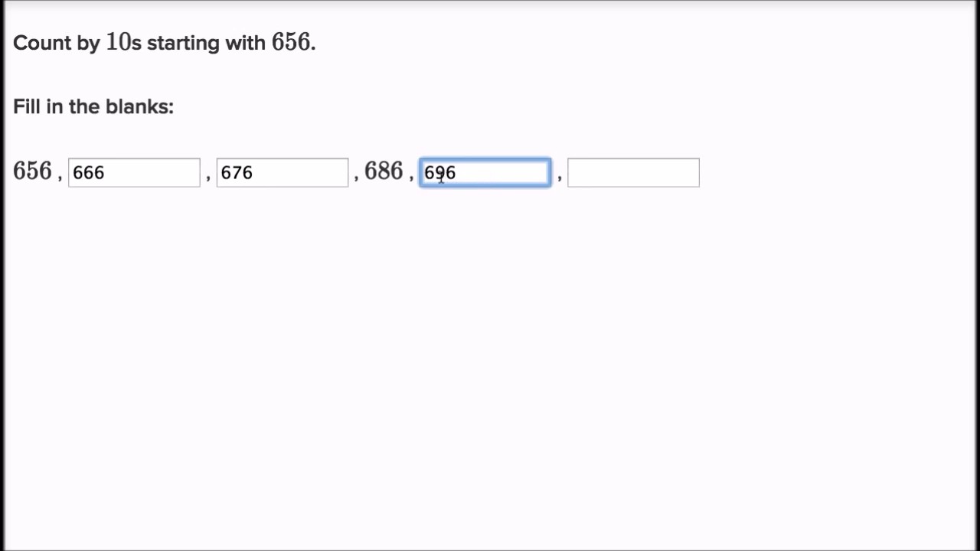Click the comma after the 676 field
The height and width of the screenshot is (551, 980).
click(x=356, y=177)
